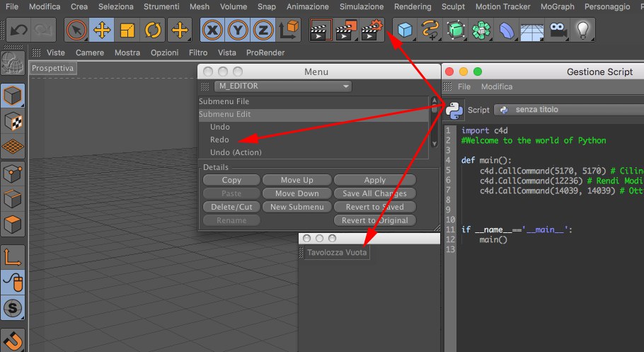
Task: Toggle X axis lock
Action: [212, 30]
